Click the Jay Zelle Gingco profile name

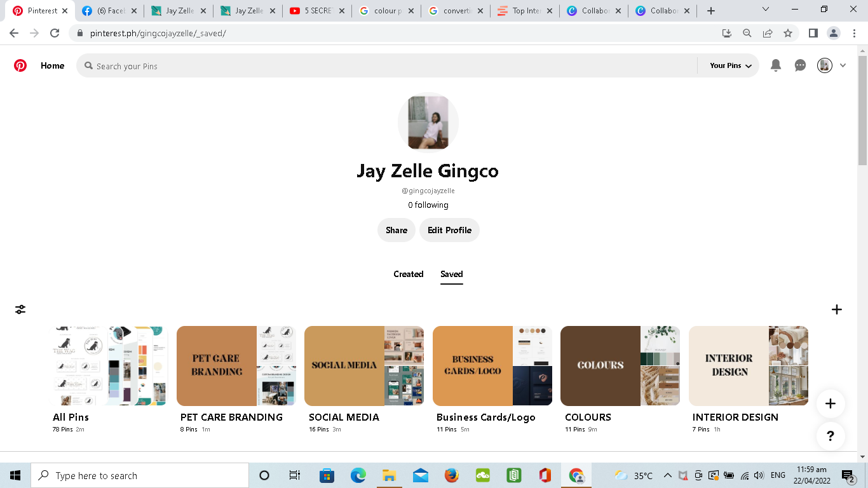coord(428,171)
